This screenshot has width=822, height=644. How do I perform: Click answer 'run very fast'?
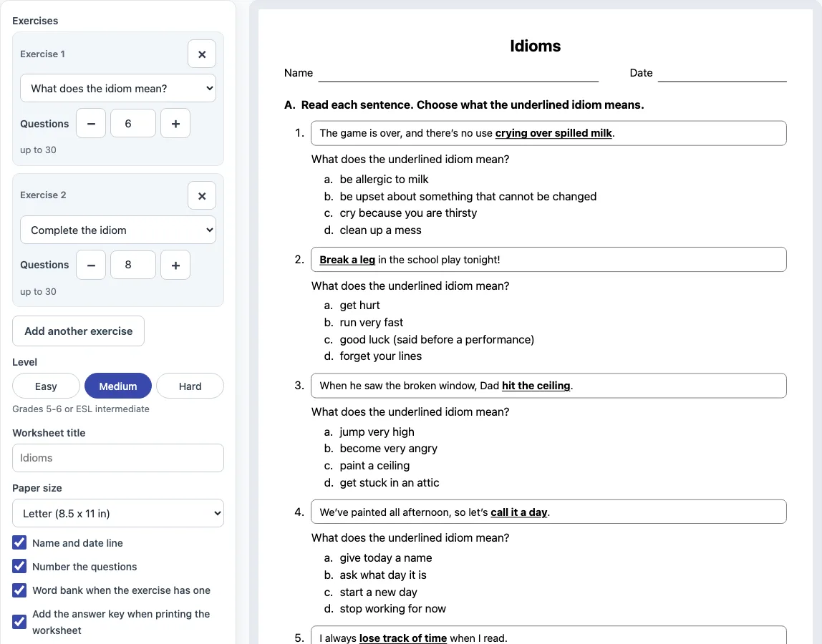click(x=371, y=322)
